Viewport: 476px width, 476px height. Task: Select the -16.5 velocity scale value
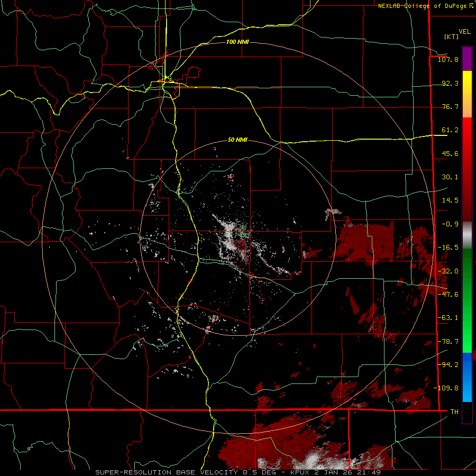(x=448, y=248)
